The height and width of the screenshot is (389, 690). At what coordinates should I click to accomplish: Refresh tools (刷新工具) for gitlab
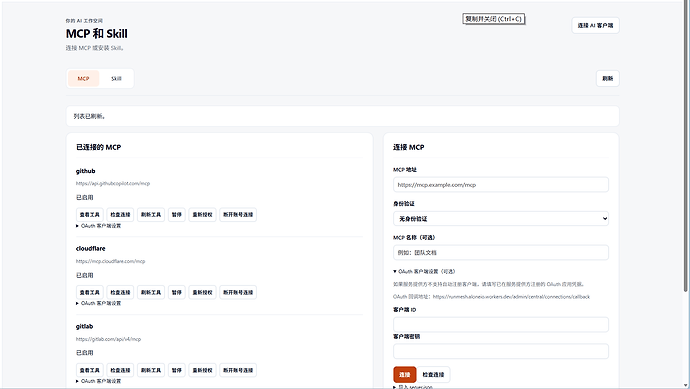click(x=151, y=370)
